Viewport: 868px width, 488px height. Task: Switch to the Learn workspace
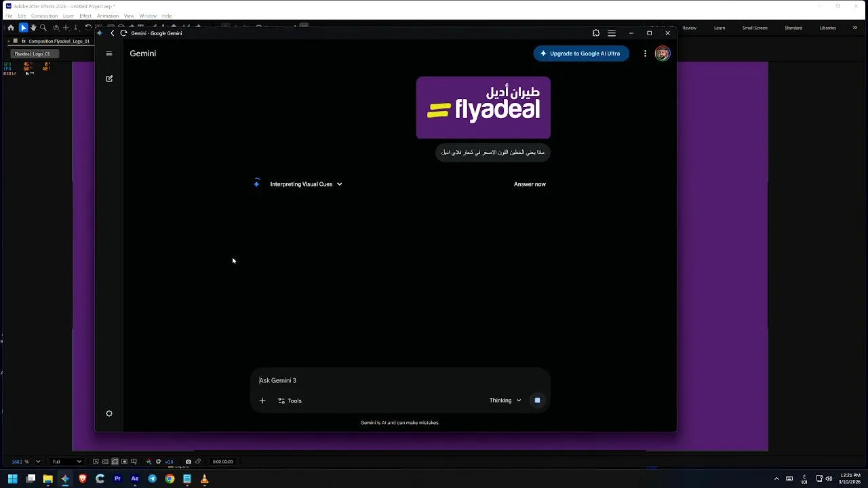coord(719,28)
